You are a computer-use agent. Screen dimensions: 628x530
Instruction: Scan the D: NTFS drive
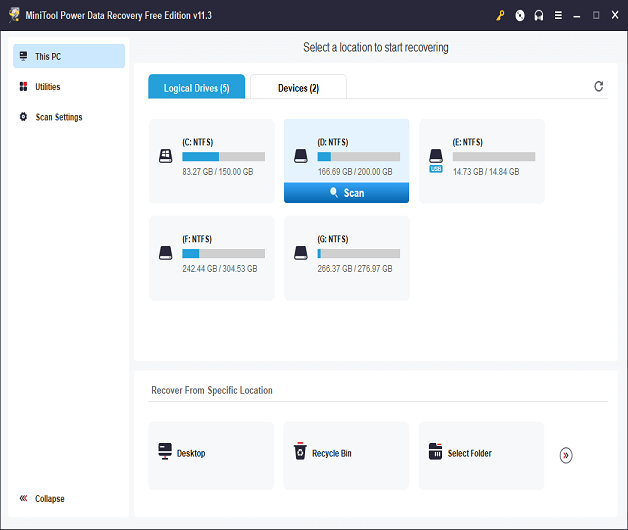pos(346,193)
